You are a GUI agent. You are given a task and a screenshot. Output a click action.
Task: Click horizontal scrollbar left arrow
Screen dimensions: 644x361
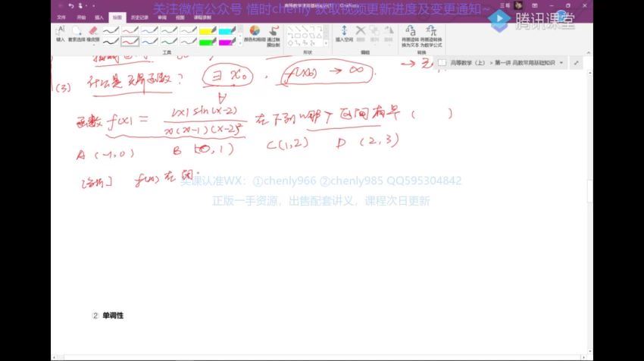coord(55,358)
